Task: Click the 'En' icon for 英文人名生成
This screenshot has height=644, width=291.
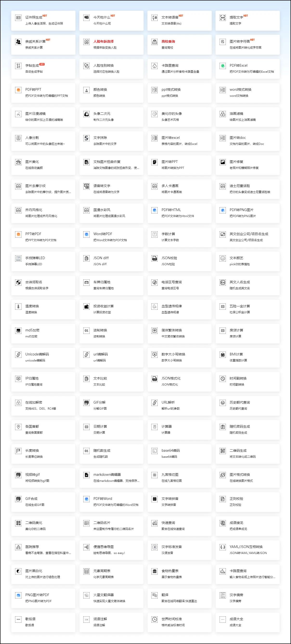Action: pyautogui.click(x=222, y=283)
